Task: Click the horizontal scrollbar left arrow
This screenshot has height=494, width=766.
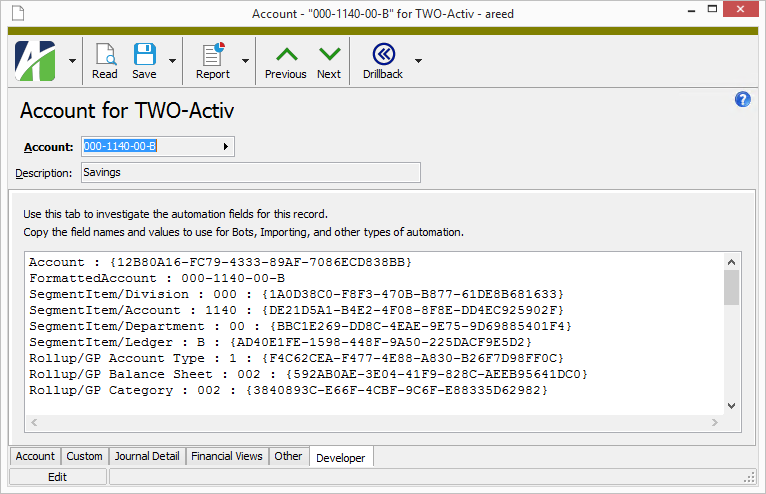Action: coord(34,422)
